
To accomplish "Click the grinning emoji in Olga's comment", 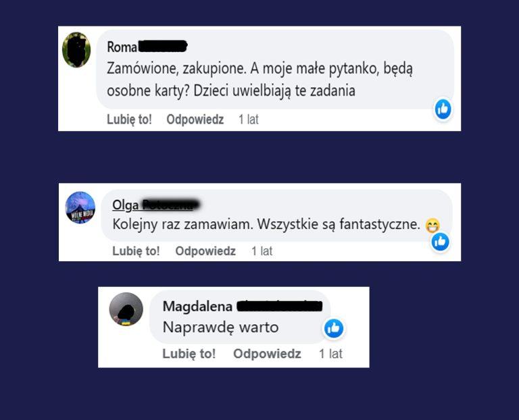I will click(x=432, y=226).
